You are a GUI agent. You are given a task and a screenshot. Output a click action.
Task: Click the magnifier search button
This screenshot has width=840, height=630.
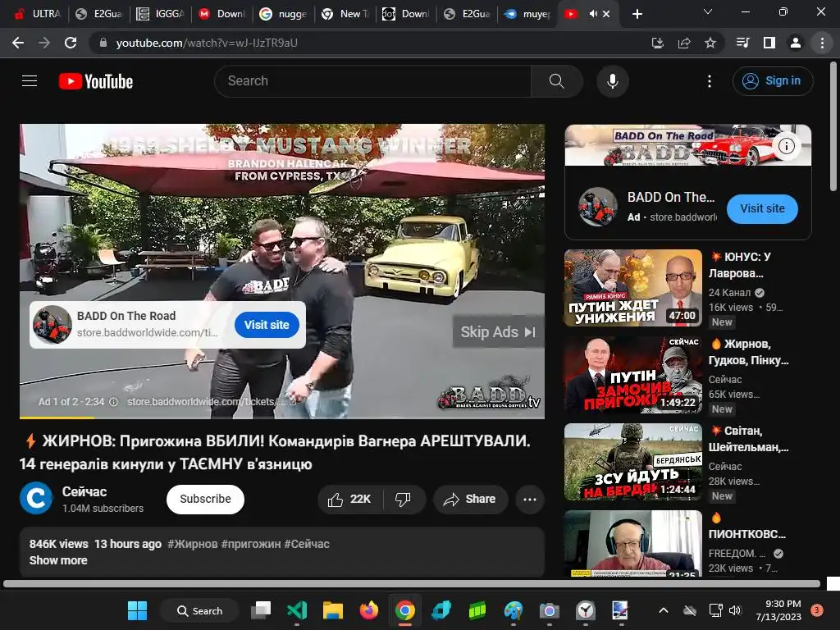point(557,81)
